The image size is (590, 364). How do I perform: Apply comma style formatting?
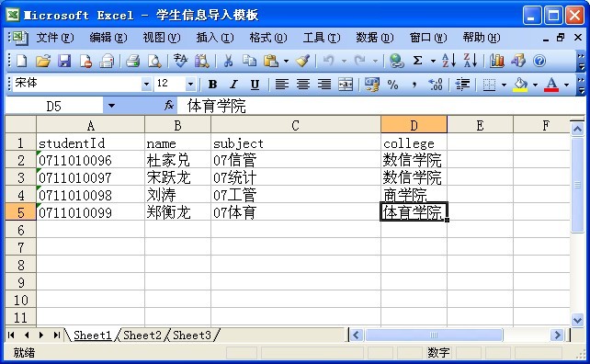[x=414, y=85]
